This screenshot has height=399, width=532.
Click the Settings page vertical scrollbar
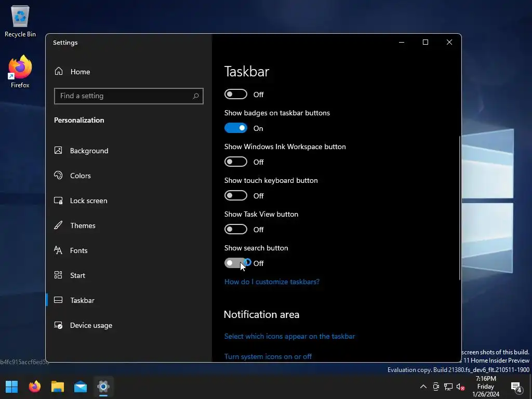tap(460, 208)
